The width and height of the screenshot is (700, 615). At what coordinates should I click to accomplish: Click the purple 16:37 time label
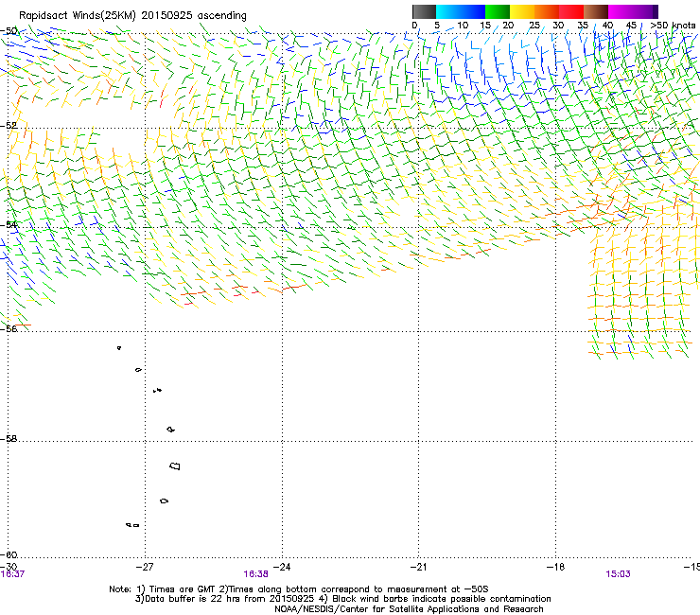[12, 574]
